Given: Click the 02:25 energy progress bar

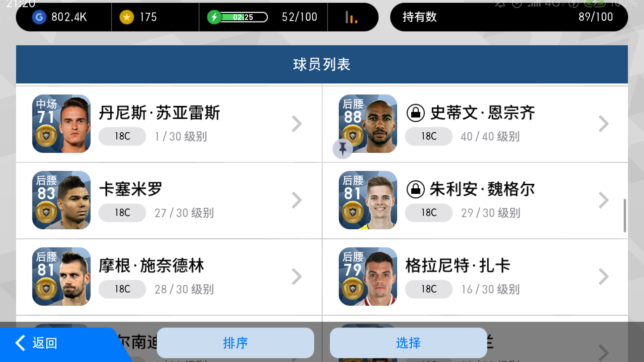Looking at the screenshot, I should pyautogui.click(x=244, y=17).
